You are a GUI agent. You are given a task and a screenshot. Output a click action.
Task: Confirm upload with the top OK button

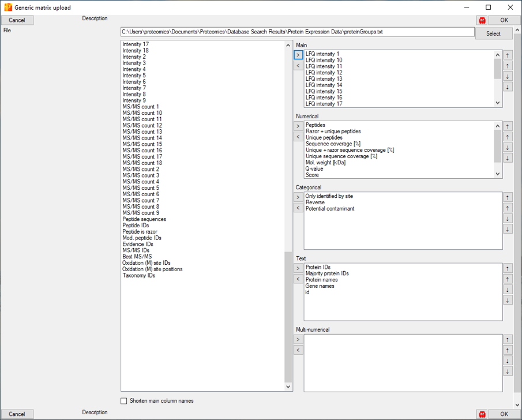pyautogui.click(x=504, y=20)
